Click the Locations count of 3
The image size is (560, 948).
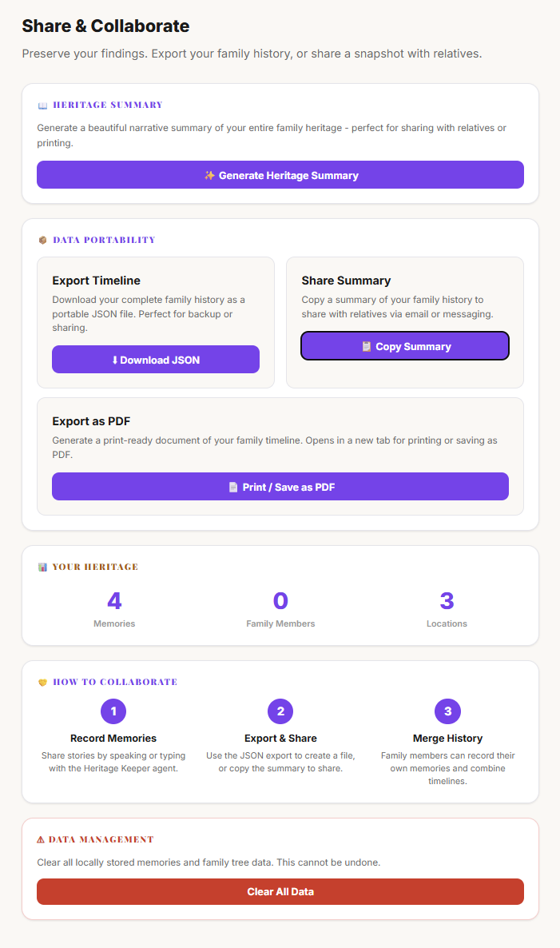[447, 601]
